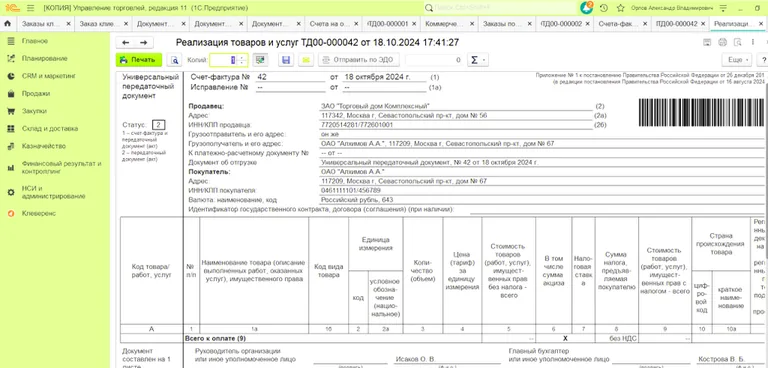Open help with the ? button
Image resolution: width=768 pixels, height=368 pixels.
[x=763, y=60]
